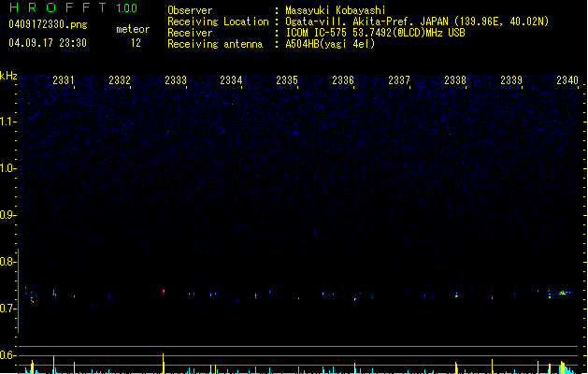This screenshot has height=374, width=588.
Task: Click the 2335 time marker
Action: [x=287, y=80]
